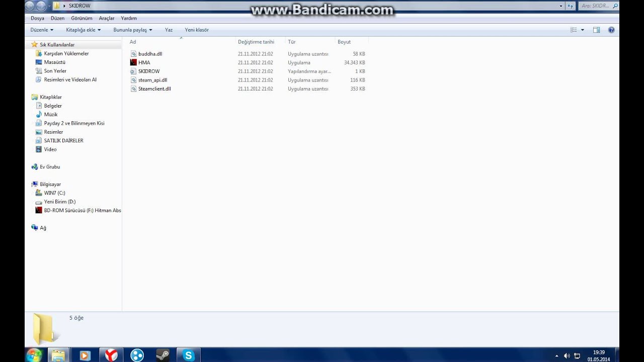Open the Yardım menu

(129, 18)
